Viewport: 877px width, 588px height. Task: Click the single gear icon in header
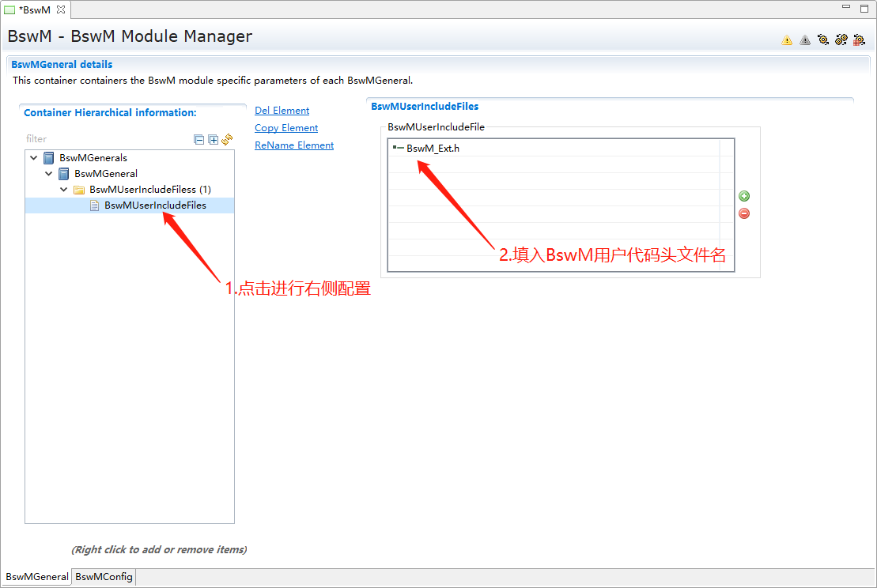pyautogui.click(x=823, y=40)
